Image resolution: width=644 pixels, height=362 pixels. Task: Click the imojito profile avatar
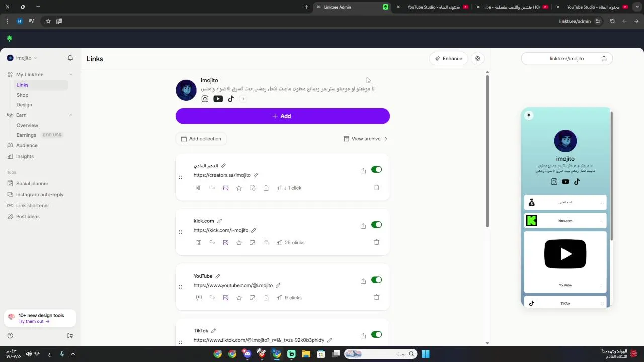click(x=186, y=90)
